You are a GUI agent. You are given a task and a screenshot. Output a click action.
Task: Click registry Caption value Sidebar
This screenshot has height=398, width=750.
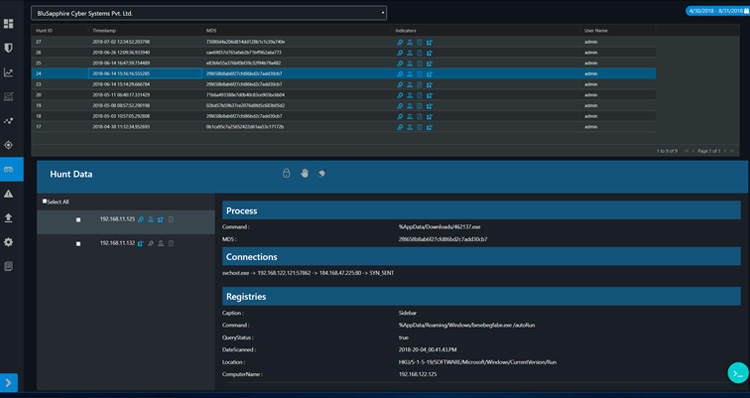point(407,313)
